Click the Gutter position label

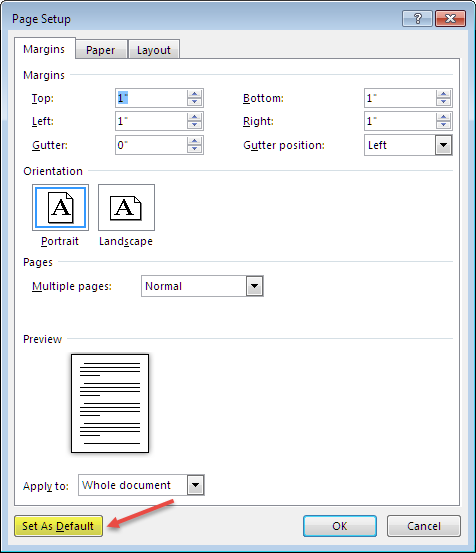[x=284, y=145]
